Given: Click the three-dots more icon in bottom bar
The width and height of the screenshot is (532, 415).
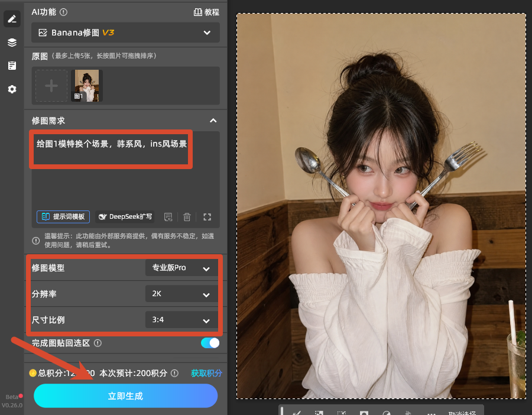Looking at the screenshot, I should click(432, 413).
